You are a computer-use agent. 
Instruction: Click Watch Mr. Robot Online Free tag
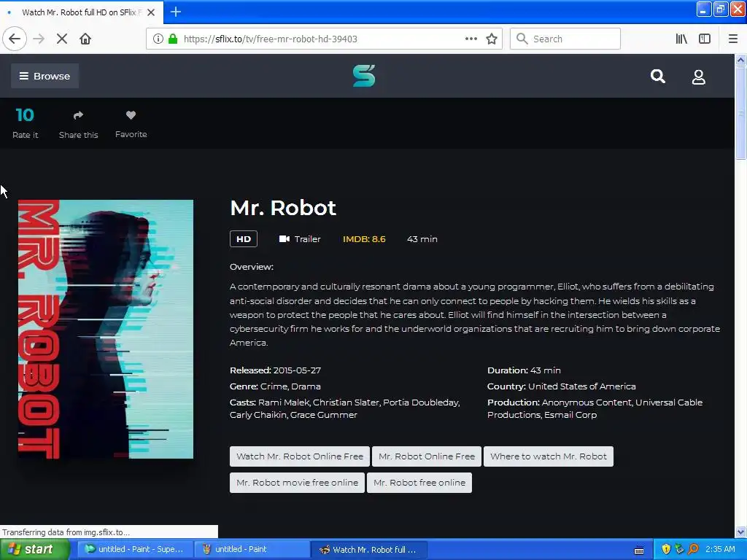click(x=300, y=456)
